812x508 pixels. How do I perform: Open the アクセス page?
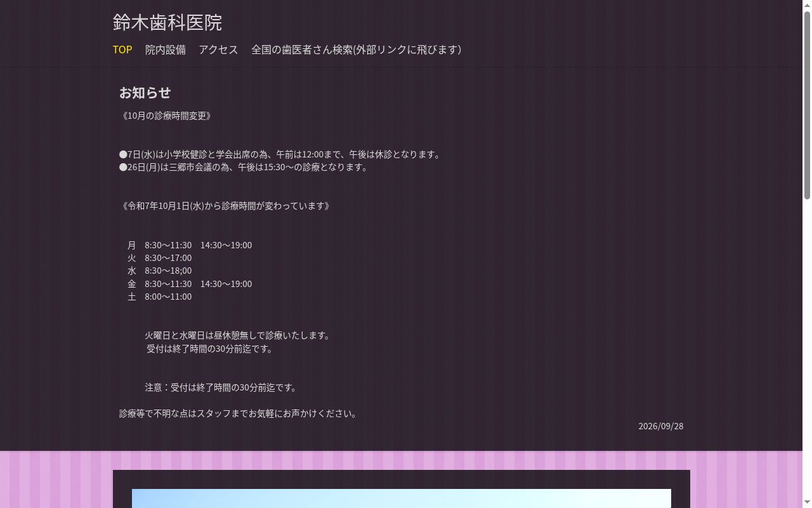(218, 50)
